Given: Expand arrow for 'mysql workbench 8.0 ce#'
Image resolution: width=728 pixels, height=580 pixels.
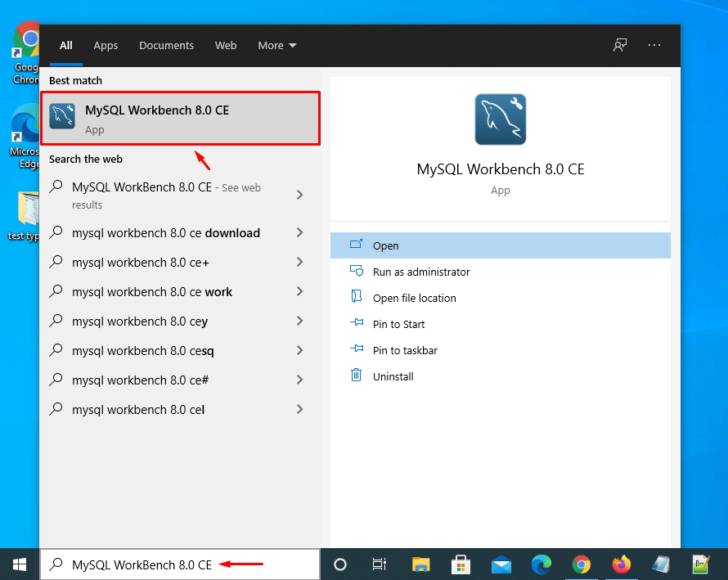Looking at the screenshot, I should click(x=300, y=380).
